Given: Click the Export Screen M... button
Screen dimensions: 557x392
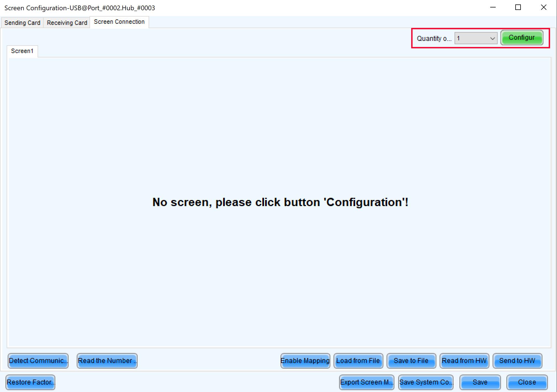Looking at the screenshot, I should [366, 382].
